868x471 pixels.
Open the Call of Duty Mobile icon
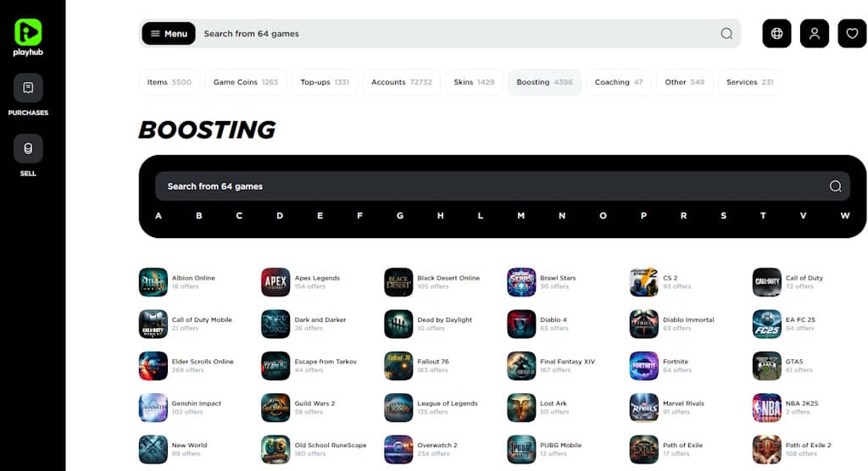tap(153, 324)
